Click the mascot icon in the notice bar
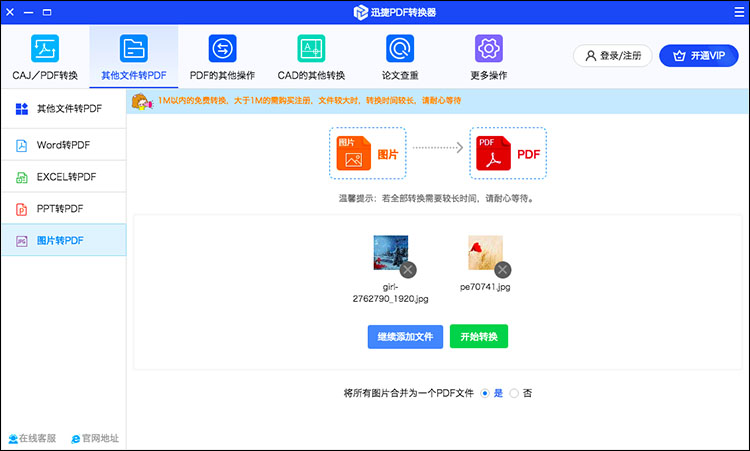 (142, 101)
